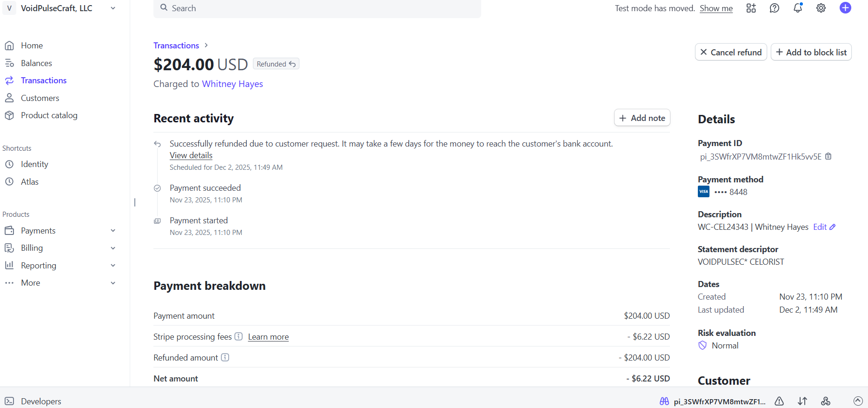Viewport: 868px width, 408px height.
Task: Click info icon next to Refunded amount
Action: (x=225, y=357)
